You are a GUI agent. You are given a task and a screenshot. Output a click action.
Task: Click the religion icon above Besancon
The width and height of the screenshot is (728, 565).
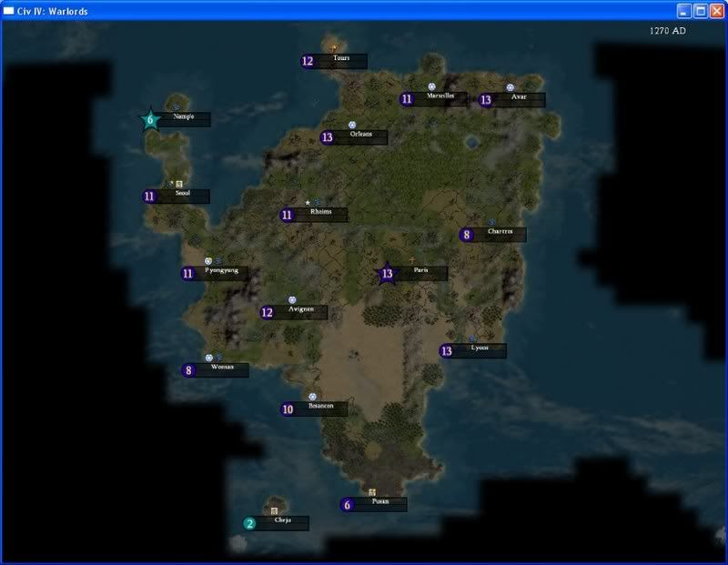pyautogui.click(x=312, y=397)
